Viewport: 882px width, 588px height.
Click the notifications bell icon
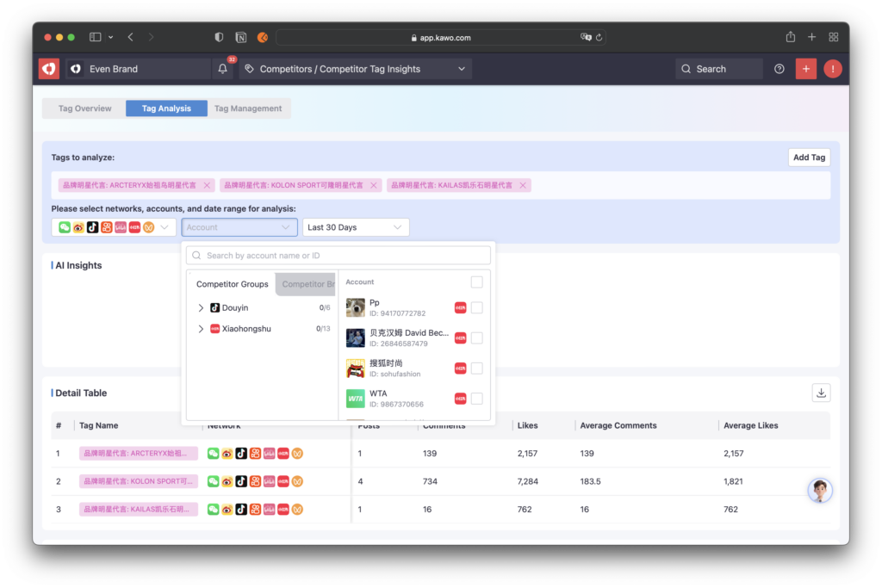point(223,69)
